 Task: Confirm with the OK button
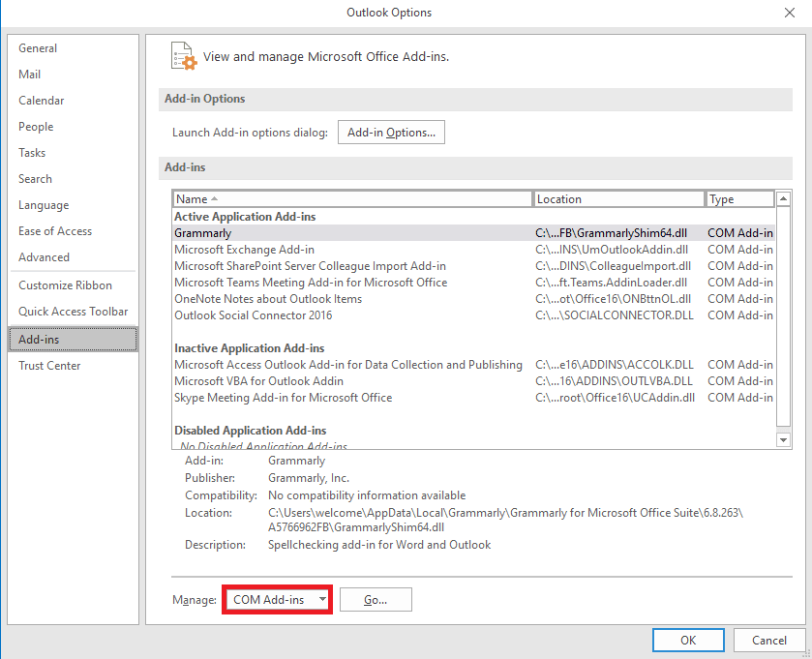coord(688,641)
